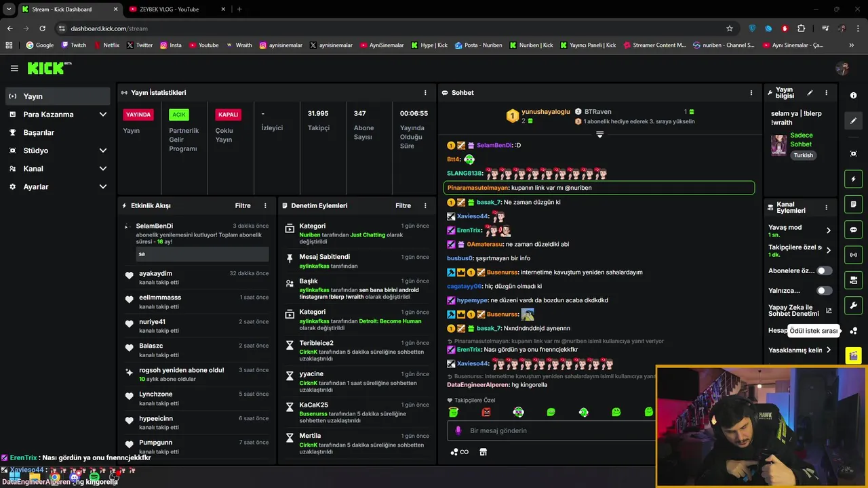Toggle the chat bubble widget in right sidebar

pyautogui.click(x=853, y=229)
